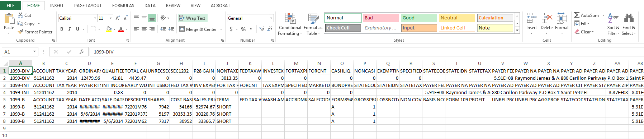644x139 pixels.
Task: Open the Calibri font name dropdown
Action: 95,18
